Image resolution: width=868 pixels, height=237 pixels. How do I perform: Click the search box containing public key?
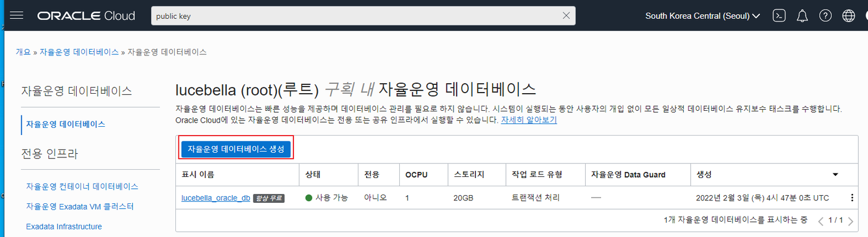pyautogui.click(x=363, y=16)
